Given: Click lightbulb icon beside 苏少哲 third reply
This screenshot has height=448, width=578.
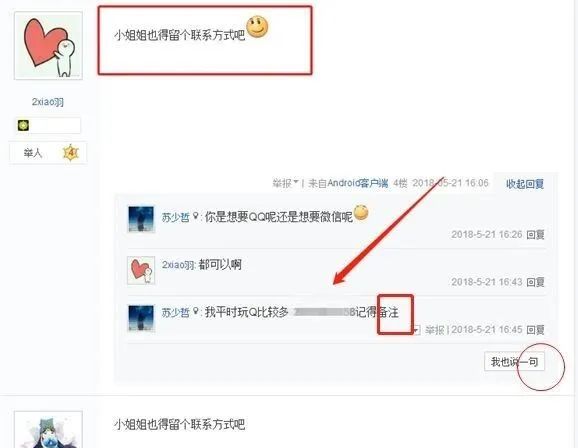Looking at the screenshot, I should [196, 311].
